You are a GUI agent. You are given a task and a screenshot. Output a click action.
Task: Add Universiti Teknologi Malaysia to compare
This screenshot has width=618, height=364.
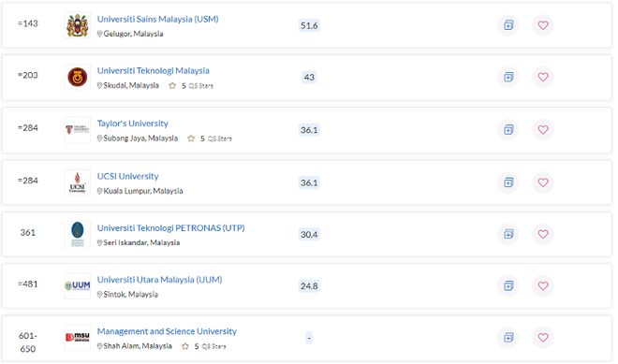tap(508, 77)
